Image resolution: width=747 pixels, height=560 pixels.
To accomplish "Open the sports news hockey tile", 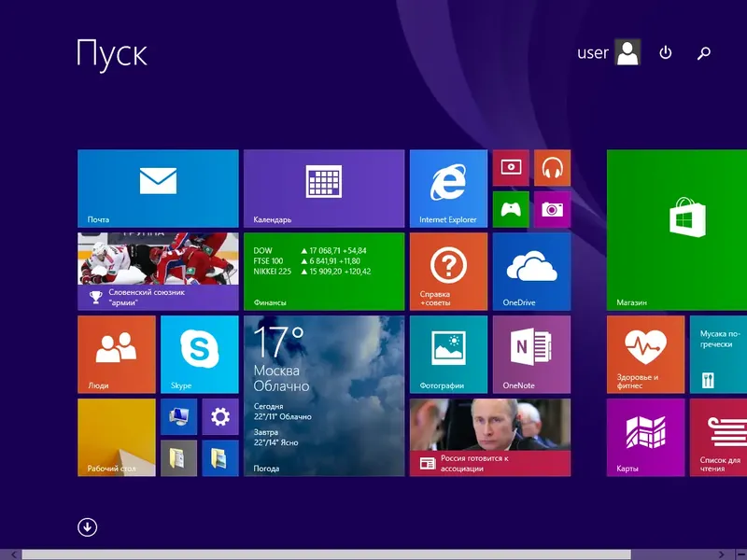I will coord(158,272).
